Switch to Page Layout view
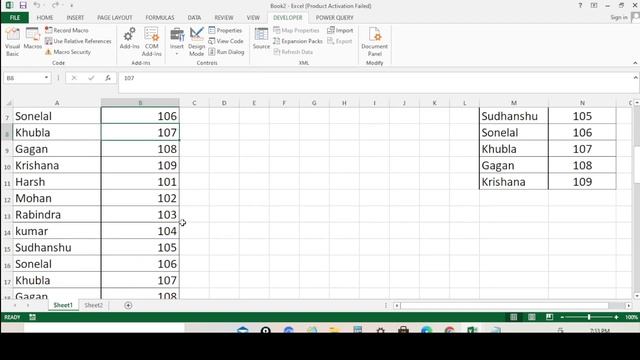Image resolution: width=640 pixels, height=360 pixels. (x=531, y=317)
